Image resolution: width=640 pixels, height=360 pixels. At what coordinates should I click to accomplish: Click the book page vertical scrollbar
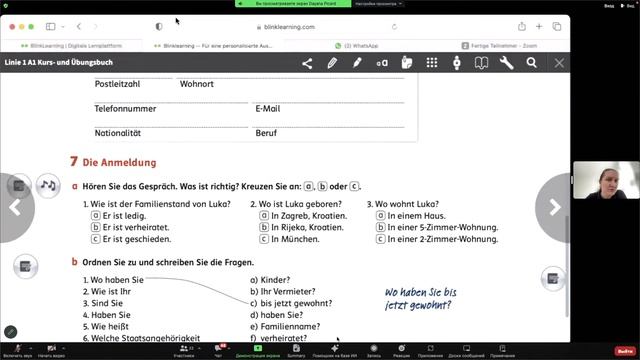pos(567,265)
